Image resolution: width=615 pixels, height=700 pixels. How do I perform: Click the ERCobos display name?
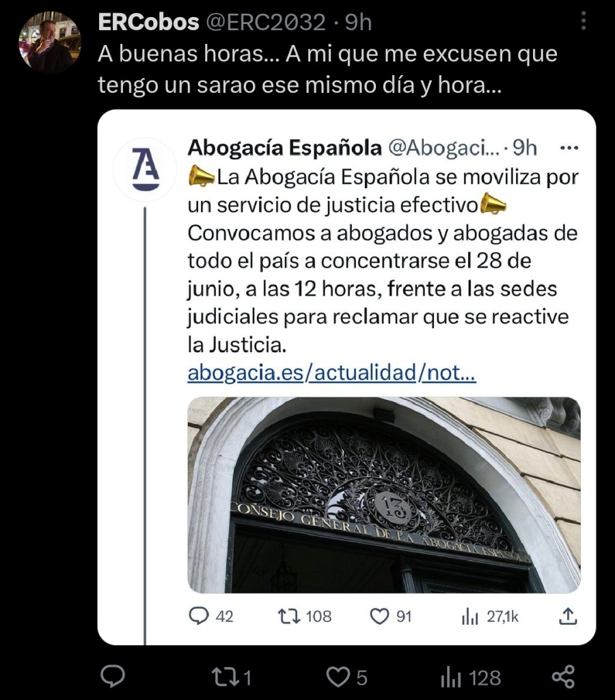pyautogui.click(x=148, y=22)
